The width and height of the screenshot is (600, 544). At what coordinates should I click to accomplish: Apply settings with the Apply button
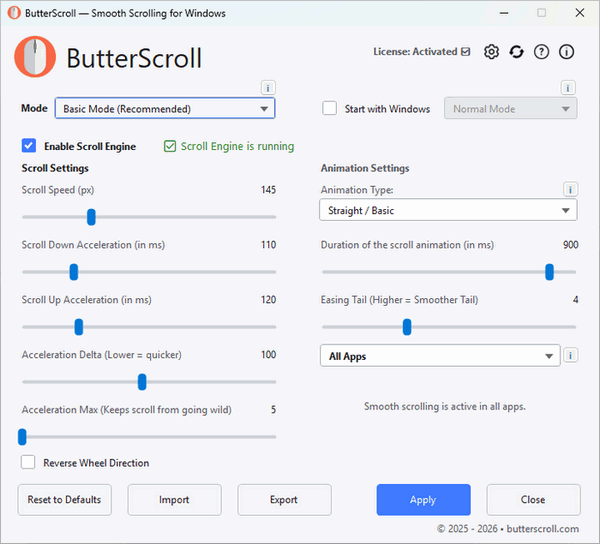[x=424, y=500]
